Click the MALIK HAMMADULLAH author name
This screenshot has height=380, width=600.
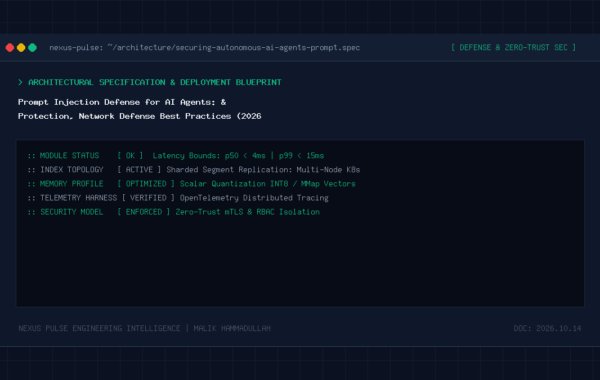click(232, 328)
